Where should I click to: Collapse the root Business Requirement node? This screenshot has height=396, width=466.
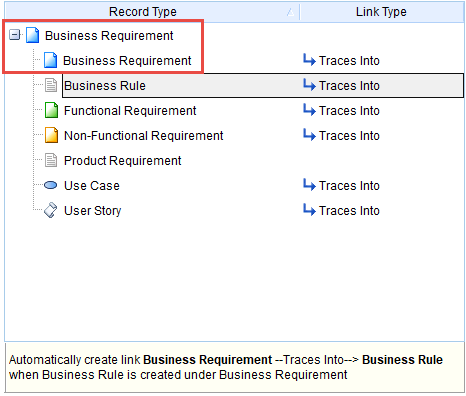coord(14,35)
